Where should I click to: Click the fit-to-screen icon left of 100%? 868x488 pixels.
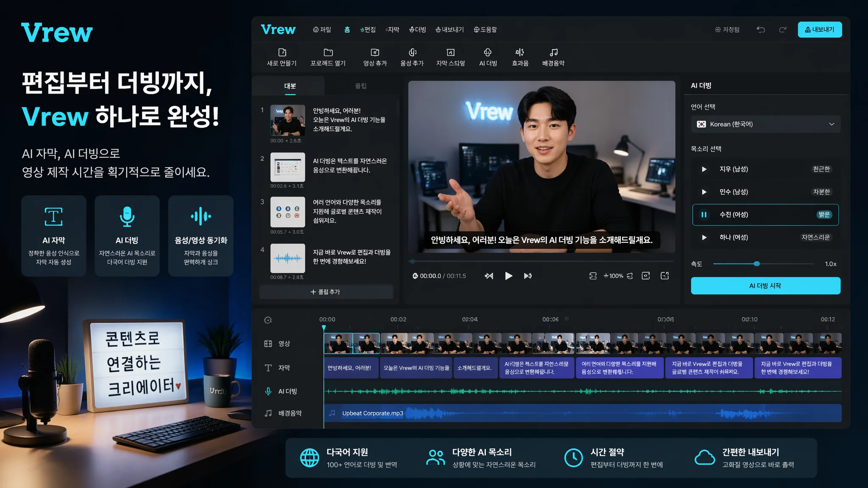(x=593, y=276)
